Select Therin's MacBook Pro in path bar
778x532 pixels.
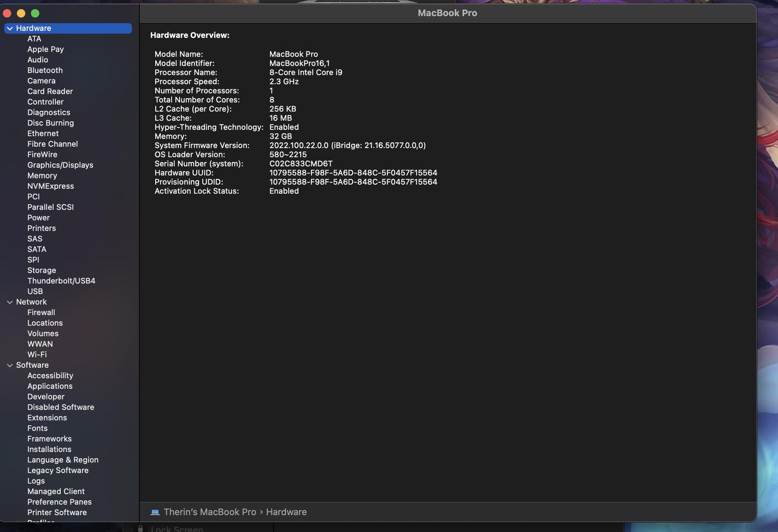[210, 512]
